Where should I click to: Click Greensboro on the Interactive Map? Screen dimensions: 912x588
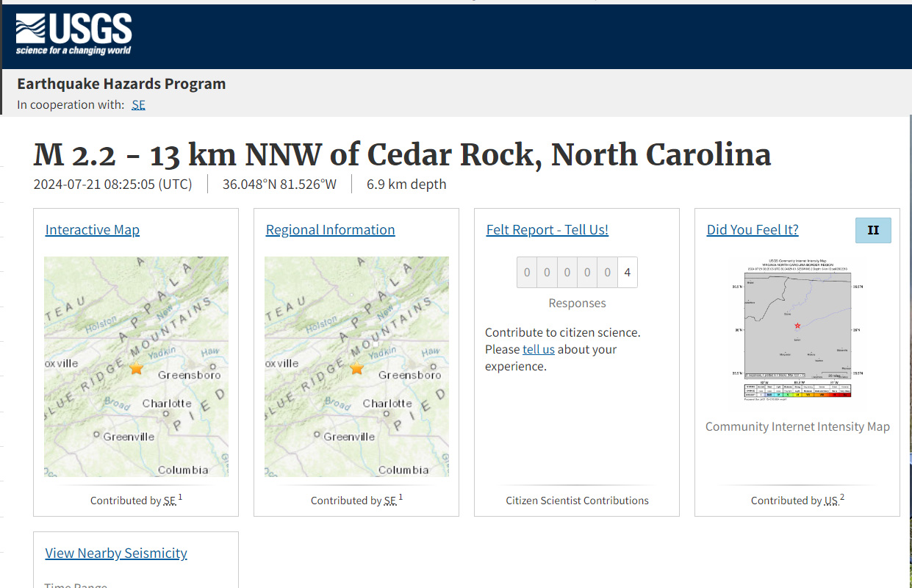pos(189,375)
